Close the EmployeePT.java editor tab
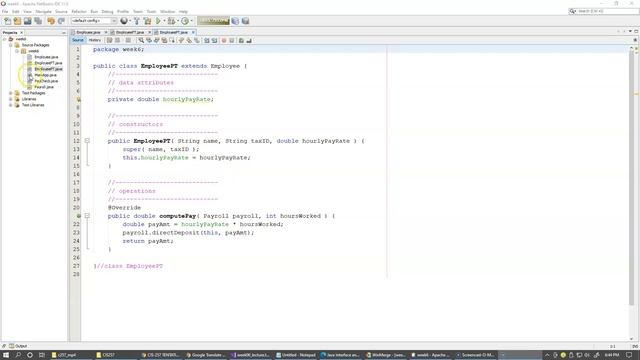The height and width of the screenshot is (360, 640). pyautogui.click(x=193, y=32)
